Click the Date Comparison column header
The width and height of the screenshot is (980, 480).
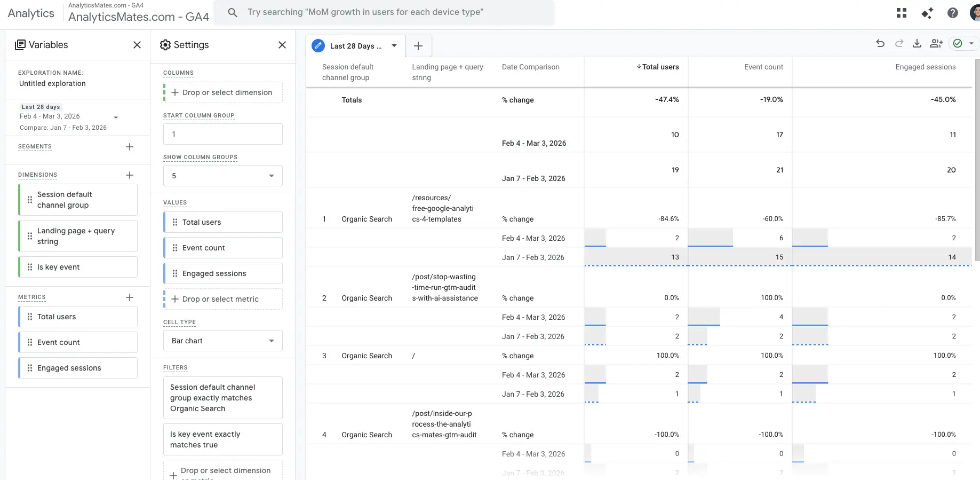click(531, 67)
